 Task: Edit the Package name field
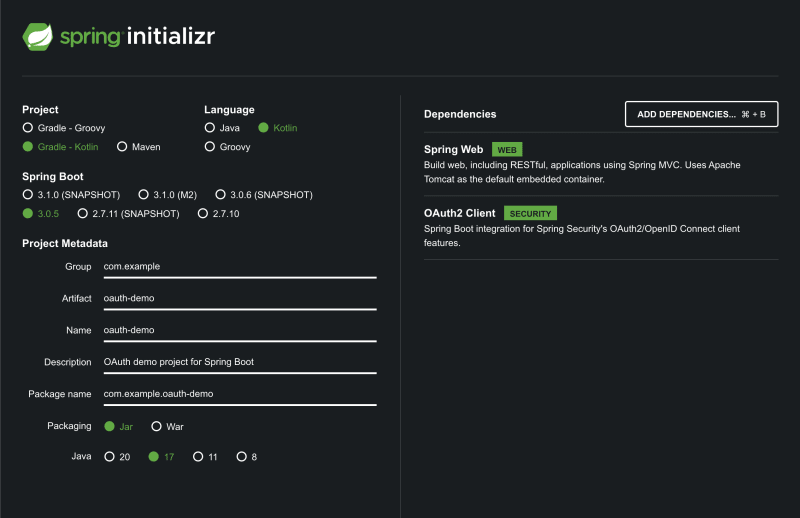pyautogui.click(x=240, y=395)
